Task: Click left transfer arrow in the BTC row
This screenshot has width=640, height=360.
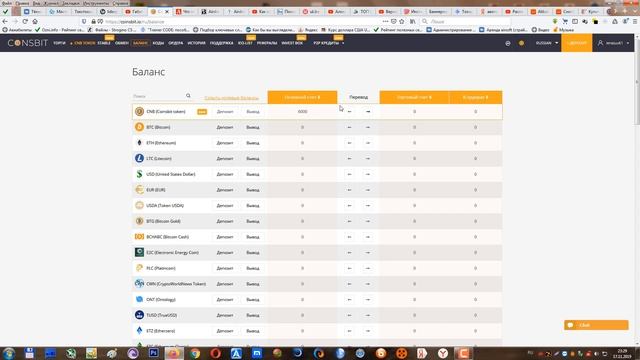Action: pyautogui.click(x=349, y=127)
